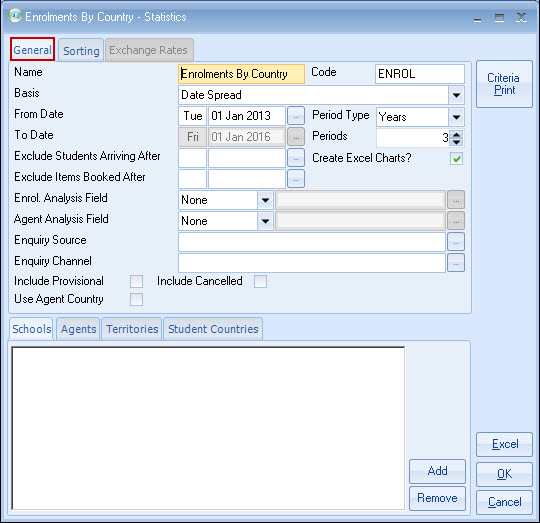
Task: Click the application icon in title bar
Action: tap(15, 16)
